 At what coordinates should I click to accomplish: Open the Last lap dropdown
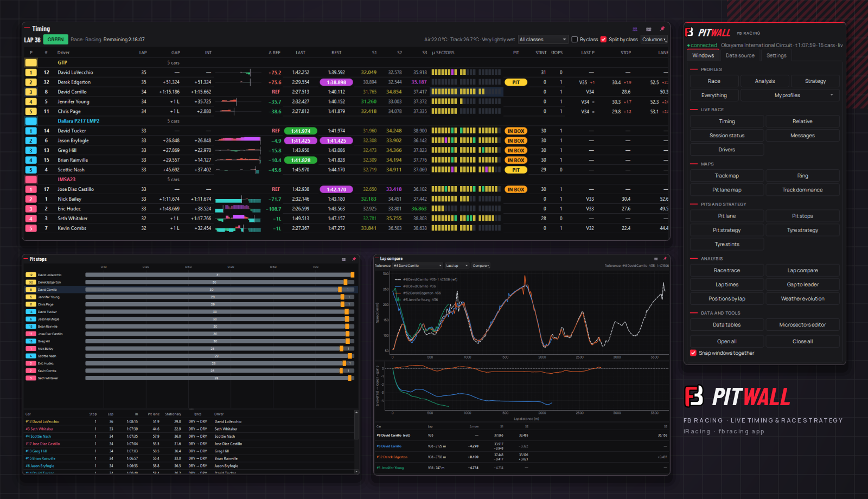click(x=457, y=266)
